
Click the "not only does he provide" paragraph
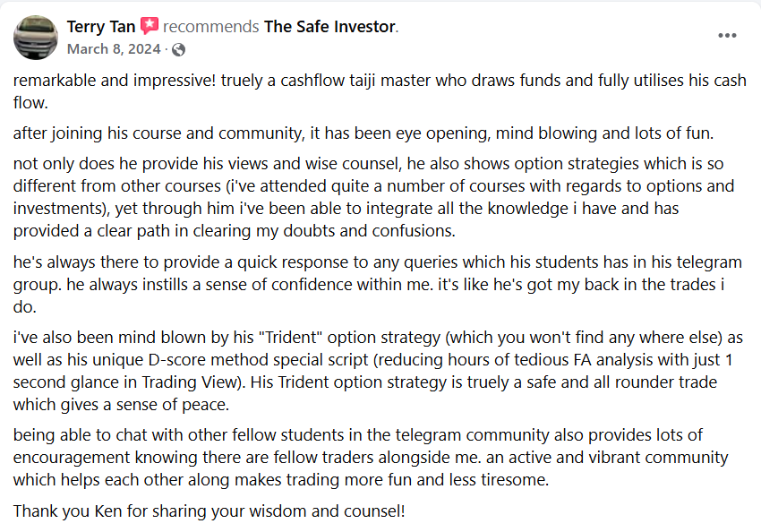coord(373,197)
